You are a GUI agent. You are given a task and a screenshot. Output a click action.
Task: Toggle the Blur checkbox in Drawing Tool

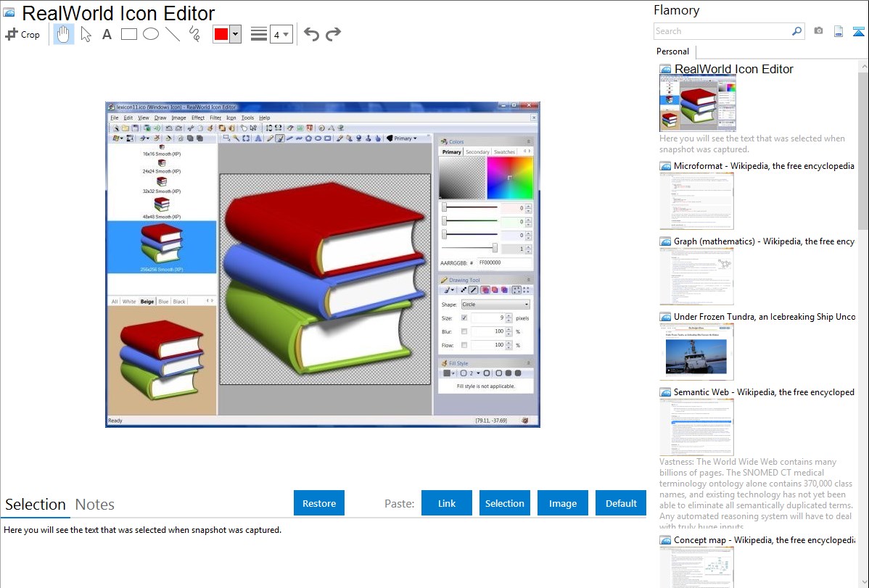tap(464, 331)
